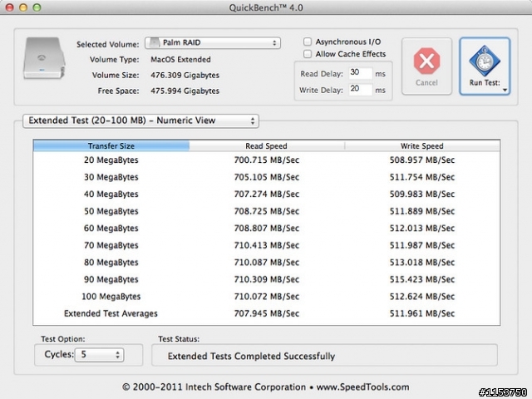Click write speed value 511.754 MB/Sec
The height and width of the screenshot is (399, 532).
tap(422, 177)
